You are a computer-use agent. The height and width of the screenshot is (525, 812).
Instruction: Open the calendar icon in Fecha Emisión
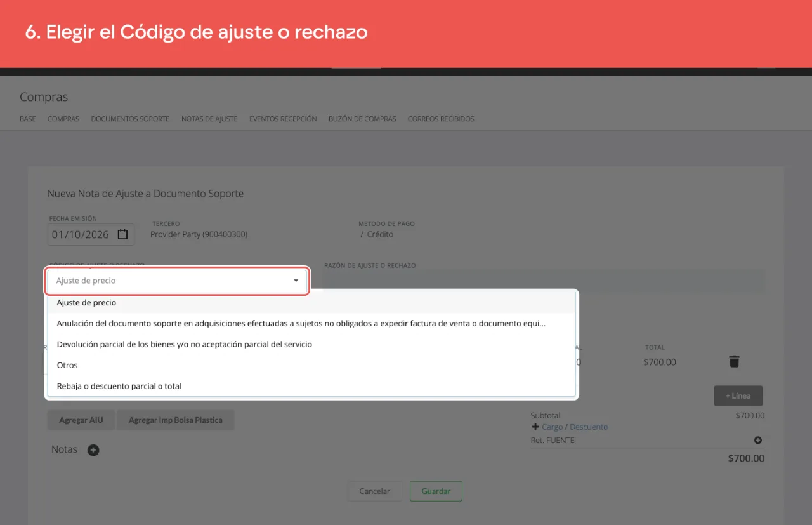(x=123, y=234)
